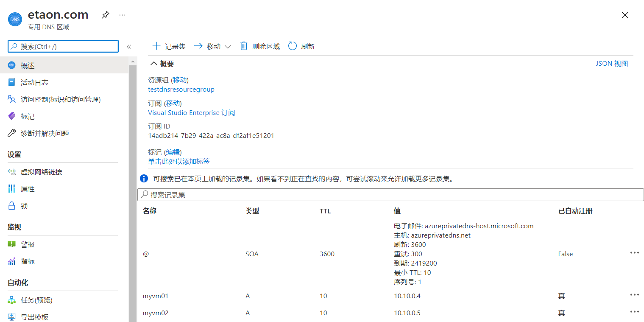Click the 值 column header

[397, 211]
